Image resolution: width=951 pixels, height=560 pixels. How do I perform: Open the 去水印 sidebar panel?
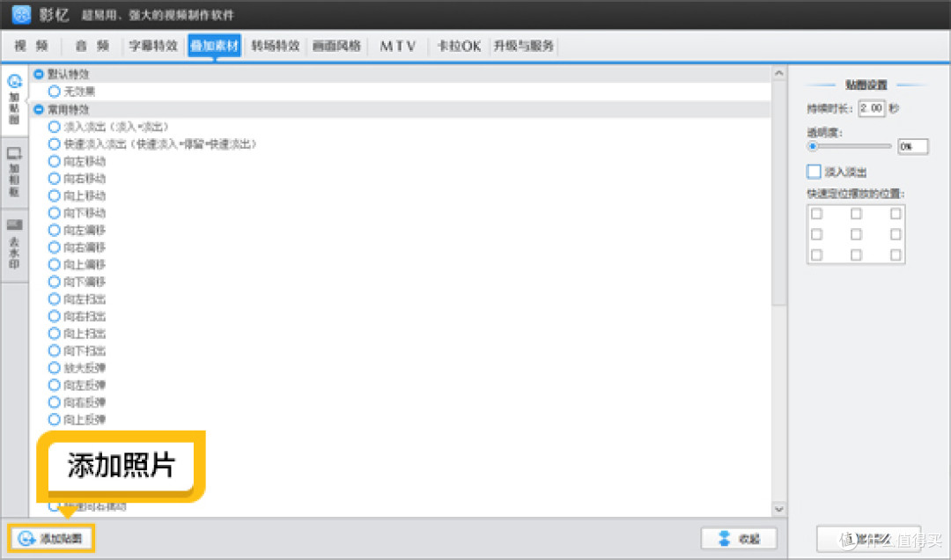pyautogui.click(x=14, y=245)
